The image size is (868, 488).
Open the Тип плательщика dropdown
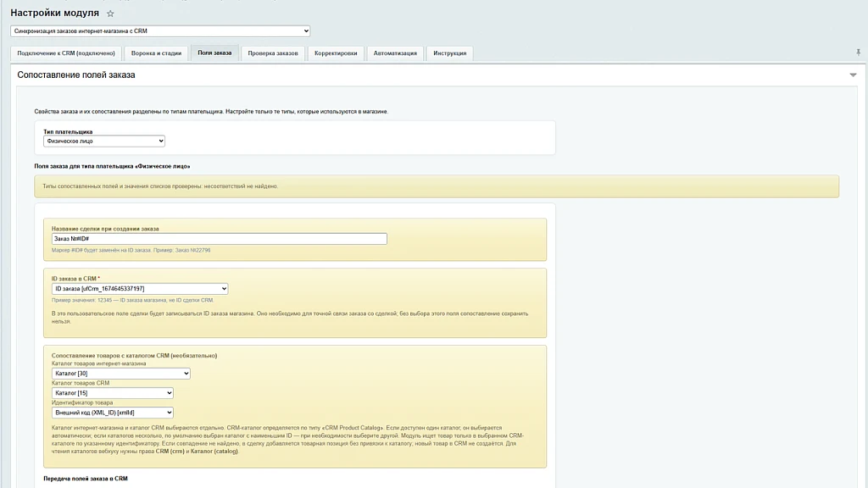(x=104, y=141)
